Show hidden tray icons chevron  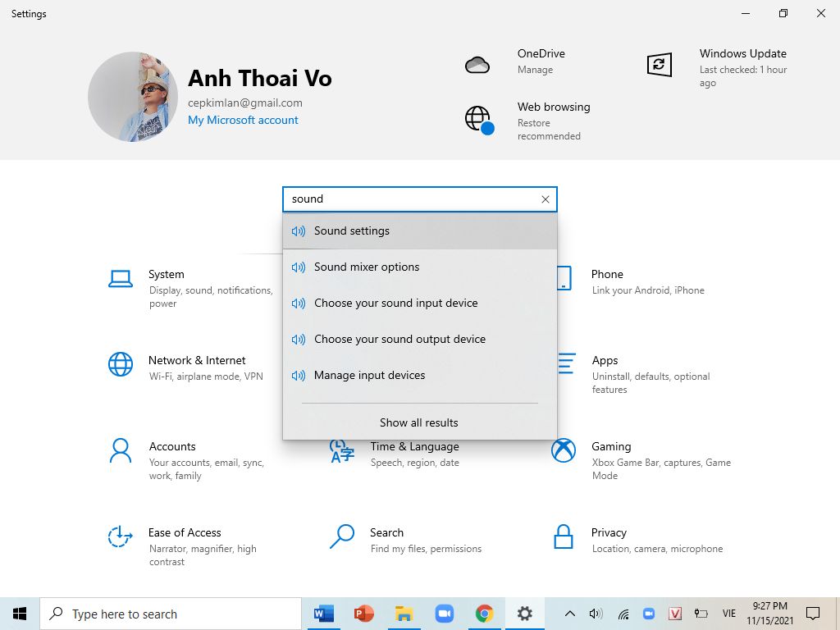(x=570, y=614)
